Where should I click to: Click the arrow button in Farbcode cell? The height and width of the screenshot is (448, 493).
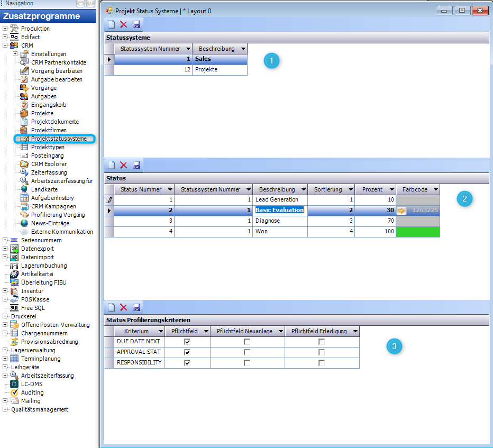401,210
